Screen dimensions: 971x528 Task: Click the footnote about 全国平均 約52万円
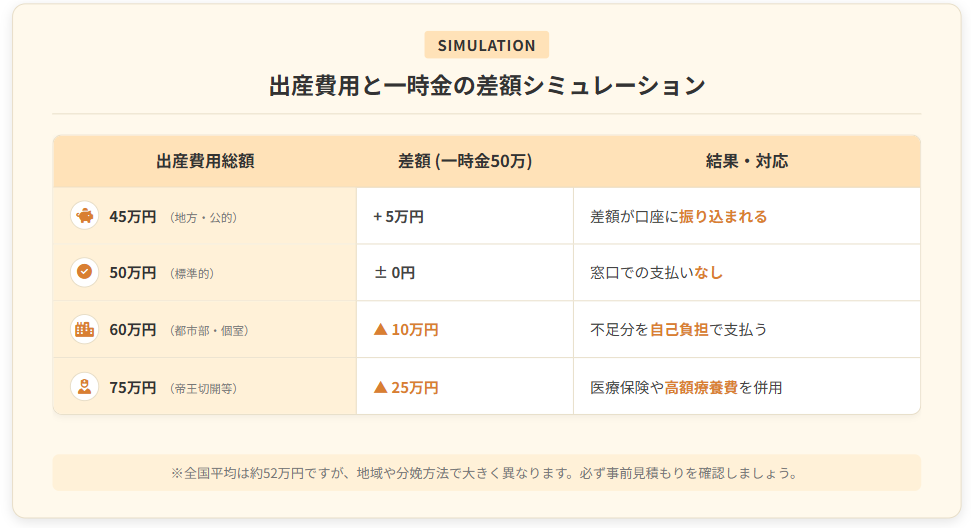(x=486, y=473)
